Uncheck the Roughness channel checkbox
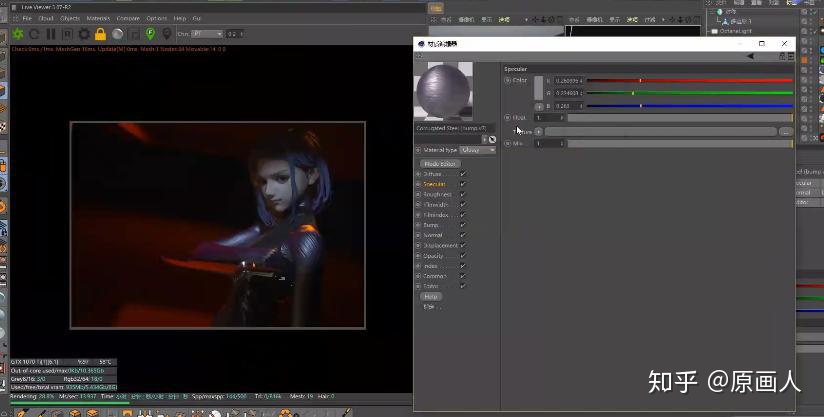 (x=463, y=194)
